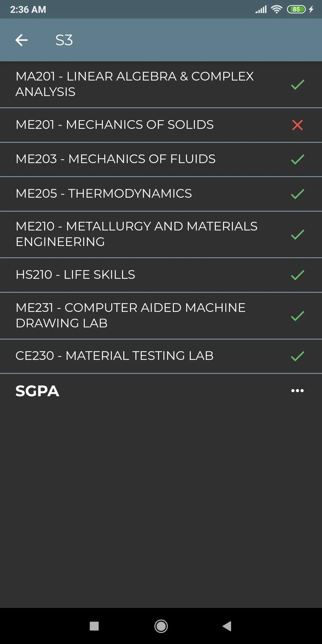Click red cross beside Mechanics of Solids
Image resolution: width=322 pixels, height=644 pixels.
pyautogui.click(x=297, y=125)
